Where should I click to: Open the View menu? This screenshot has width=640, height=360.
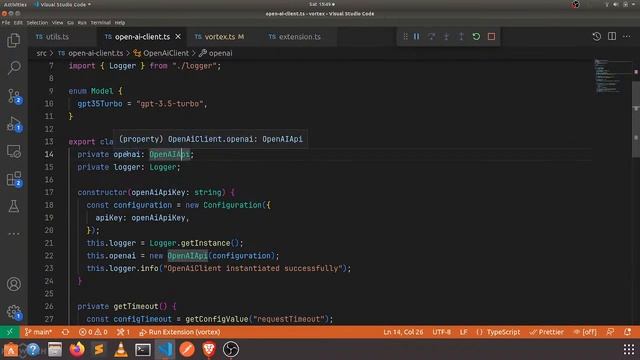coord(58,23)
